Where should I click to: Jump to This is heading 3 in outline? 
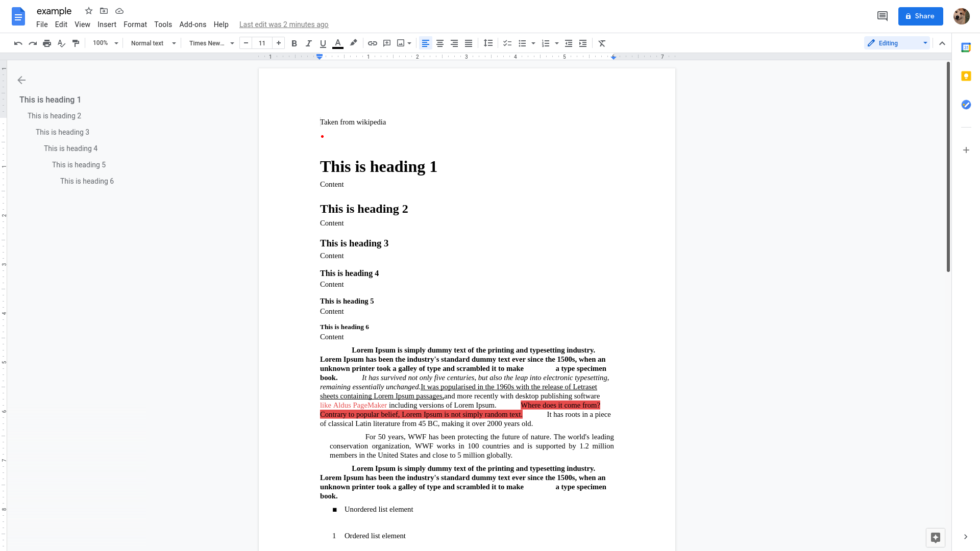62,132
